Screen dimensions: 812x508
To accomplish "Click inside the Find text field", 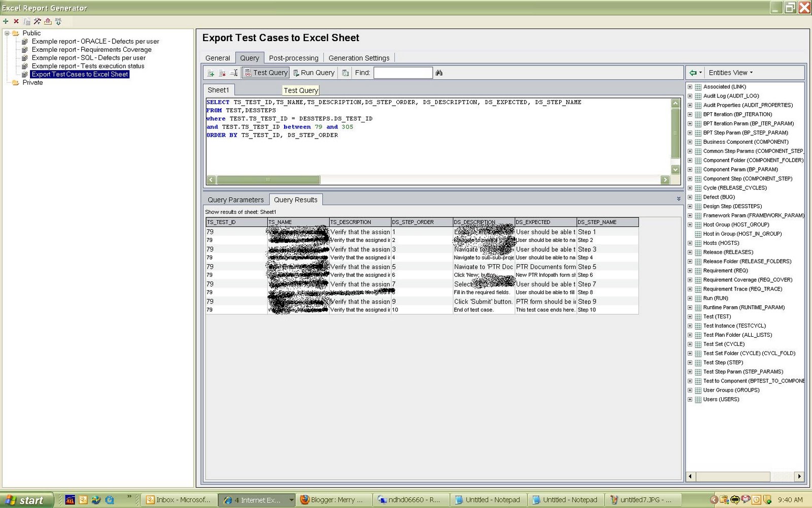I will tap(402, 73).
